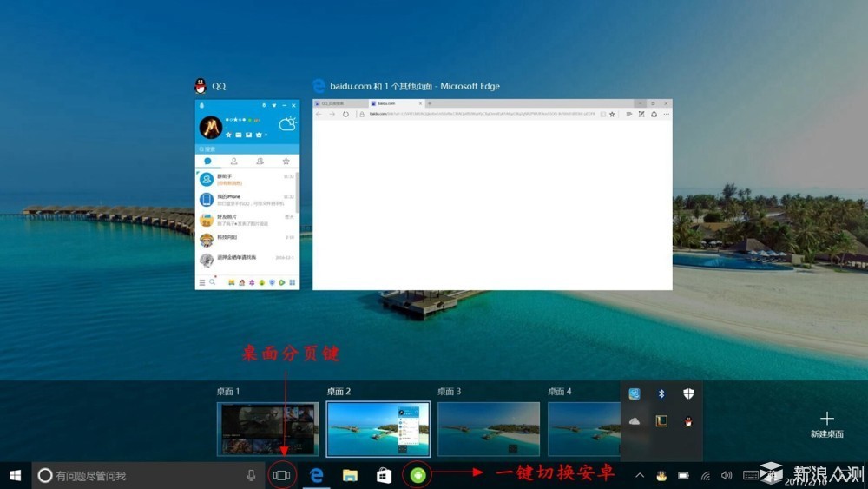The height and width of the screenshot is (489, 868).
Task: Click the Cortana microphone icon
Action: [251, 475]
